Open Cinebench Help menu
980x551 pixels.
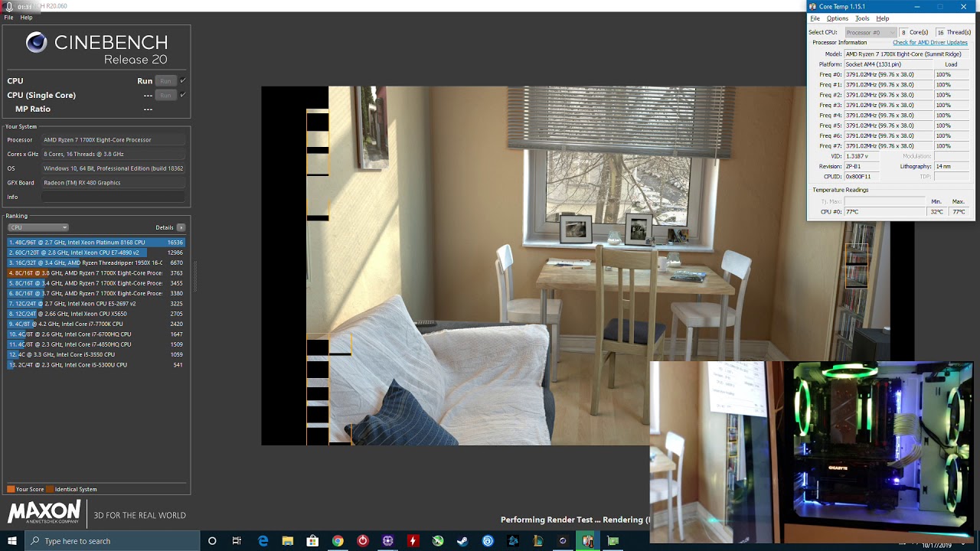click(x=26, y=17)
